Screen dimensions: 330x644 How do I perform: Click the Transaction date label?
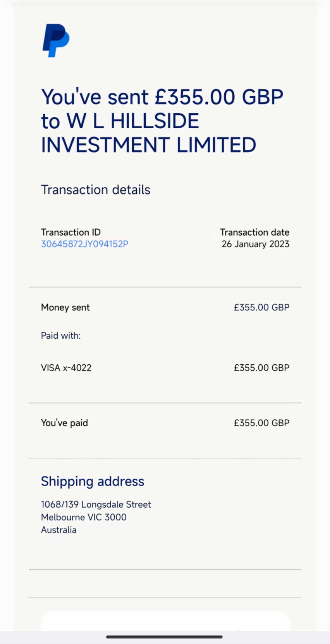[254, 232]
